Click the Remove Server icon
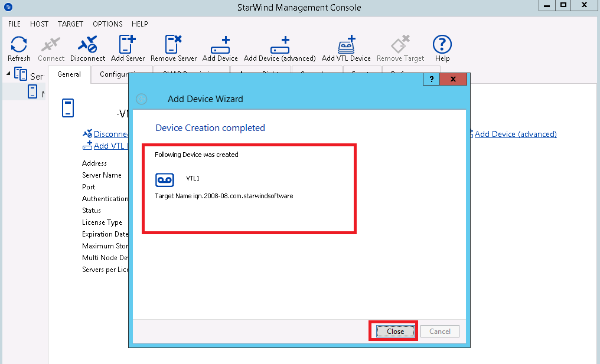Viewport: 600px width, 364px height. pyautogui.click(x=173, y=46)
